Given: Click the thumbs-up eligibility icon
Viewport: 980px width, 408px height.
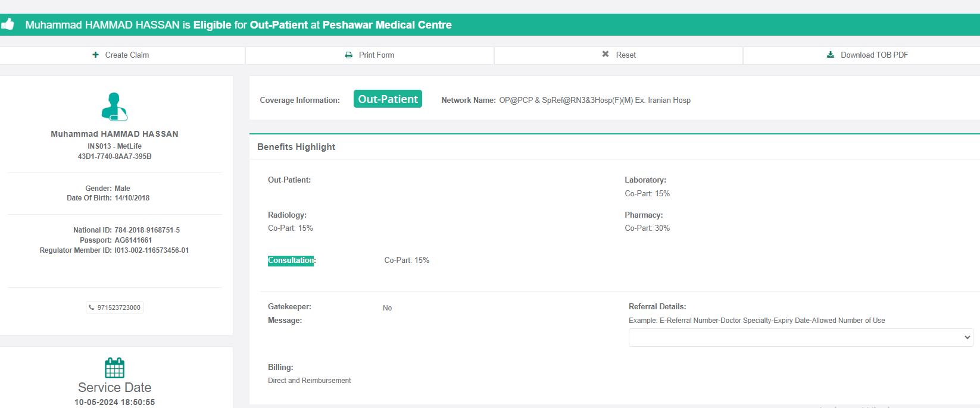Looking at the screenshot, I should pyautogui.click(x=7, y=24).
